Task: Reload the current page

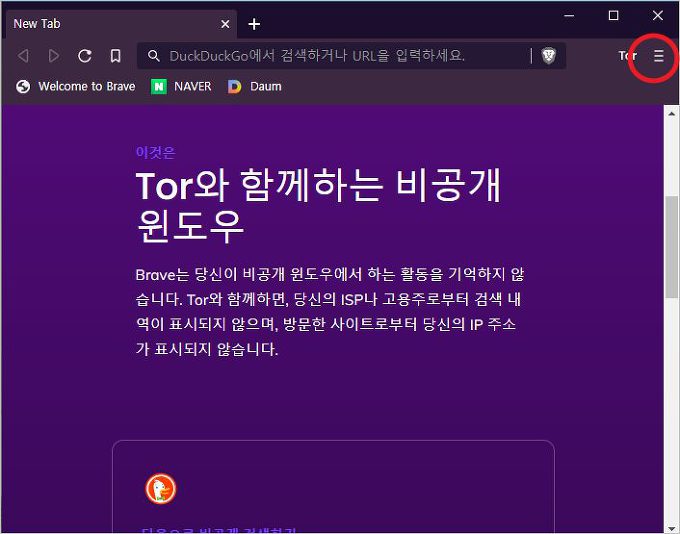Action: (x=85, y=56)
